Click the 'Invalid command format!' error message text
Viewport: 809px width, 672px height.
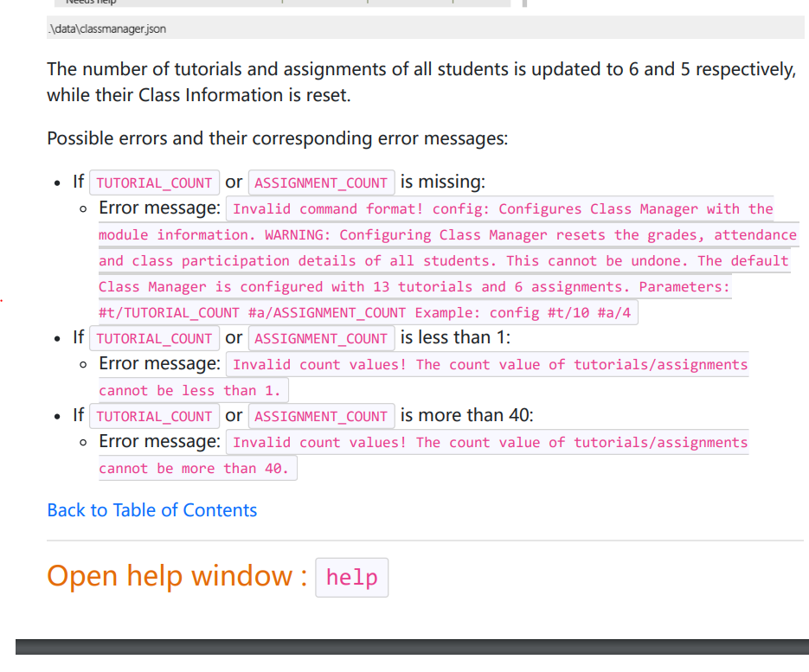click(328, 209)
